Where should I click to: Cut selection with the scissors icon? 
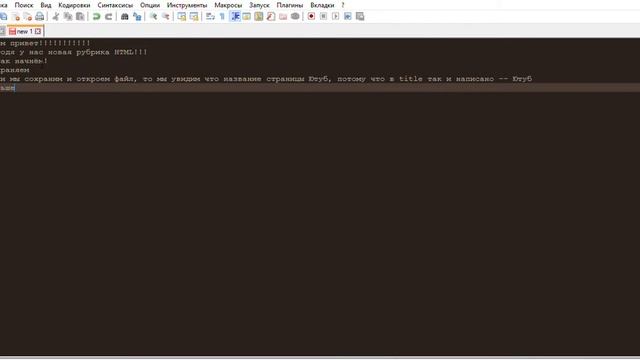(x=56, y=16)
